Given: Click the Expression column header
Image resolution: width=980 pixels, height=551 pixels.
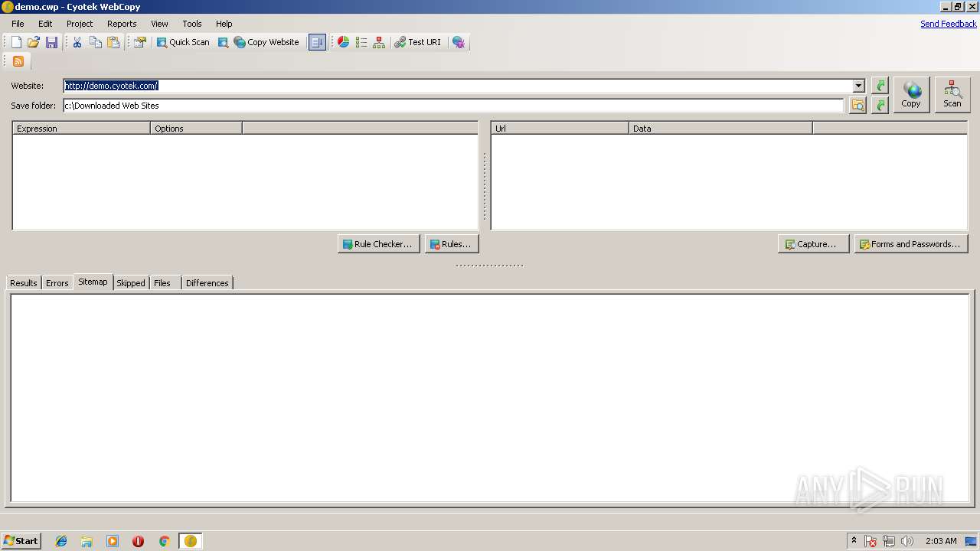Looking at the screenshot, I should [x=82, y=129].
